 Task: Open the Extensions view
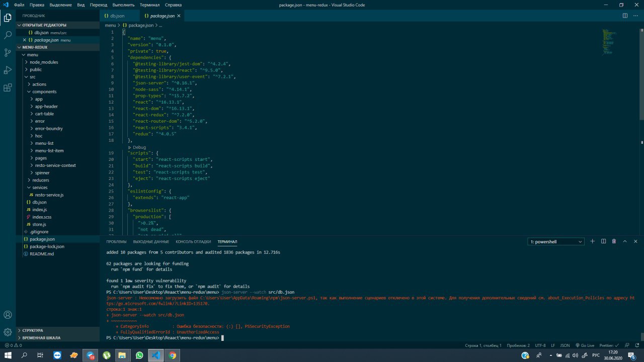point(8,87)
